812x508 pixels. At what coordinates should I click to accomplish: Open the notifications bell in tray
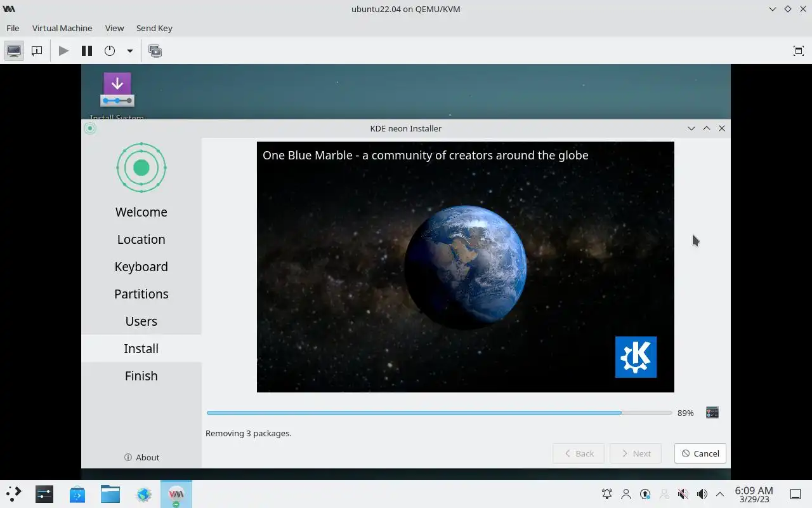point(607,494)
